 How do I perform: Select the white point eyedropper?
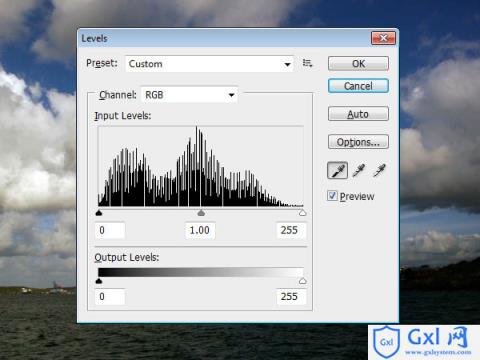(x=379, y=171)
